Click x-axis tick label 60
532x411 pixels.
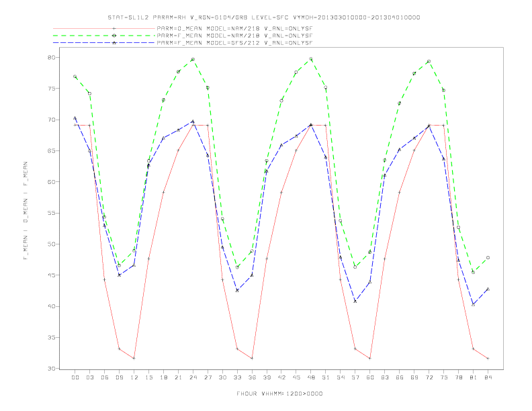point(370,377)
